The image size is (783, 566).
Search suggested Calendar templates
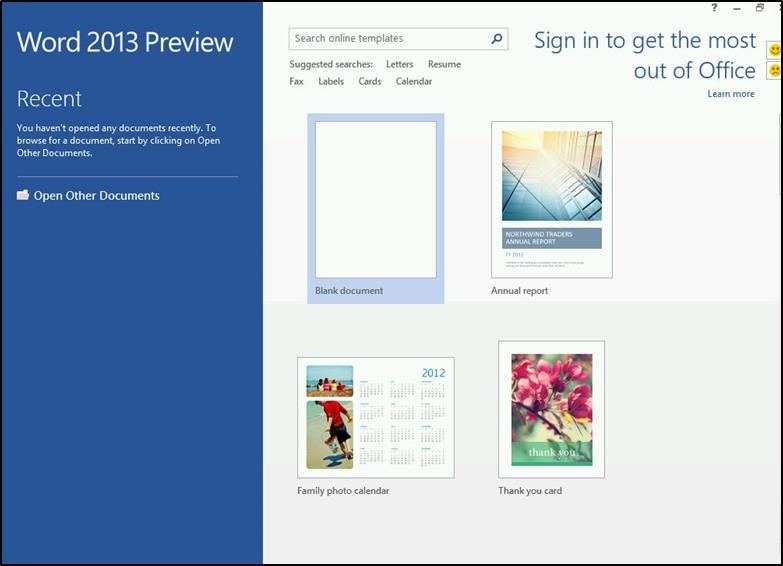click(413, 81)
